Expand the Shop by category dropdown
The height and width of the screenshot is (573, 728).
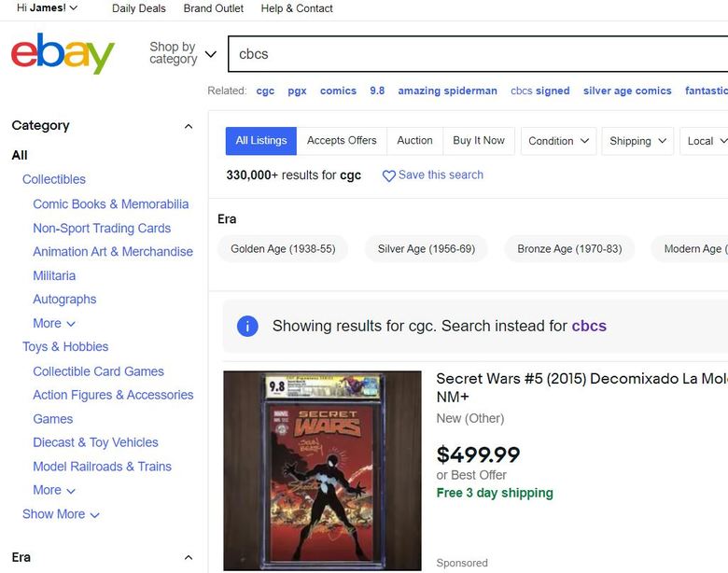coord(183,53)
